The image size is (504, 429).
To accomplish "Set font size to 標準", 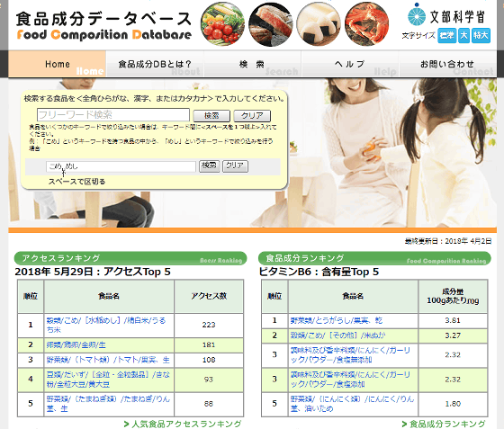I will (446, 35).
